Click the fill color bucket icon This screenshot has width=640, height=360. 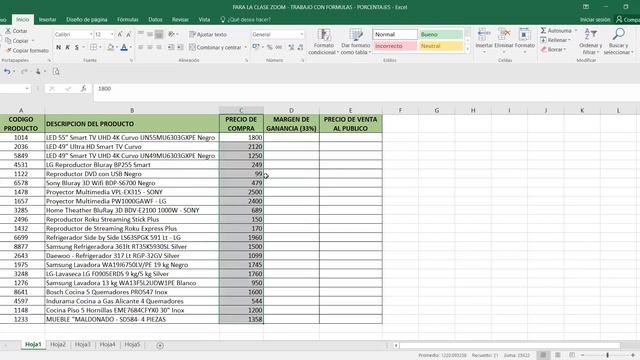point(110,47)
